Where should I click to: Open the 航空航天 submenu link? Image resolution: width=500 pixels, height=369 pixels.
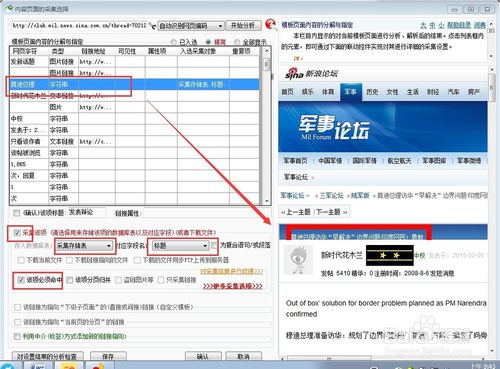[x=399, y=161]
